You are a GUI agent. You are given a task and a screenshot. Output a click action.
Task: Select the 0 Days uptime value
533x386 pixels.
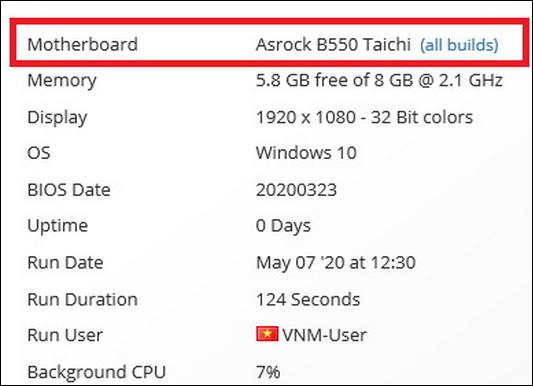coord(283,226)
